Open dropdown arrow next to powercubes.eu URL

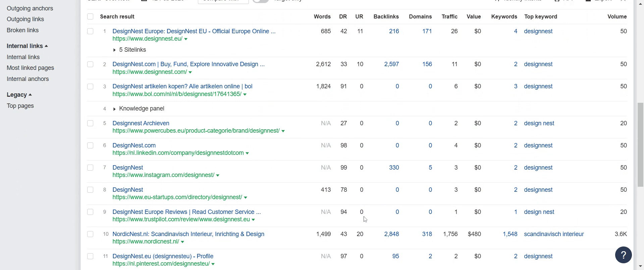click(283, 131)
